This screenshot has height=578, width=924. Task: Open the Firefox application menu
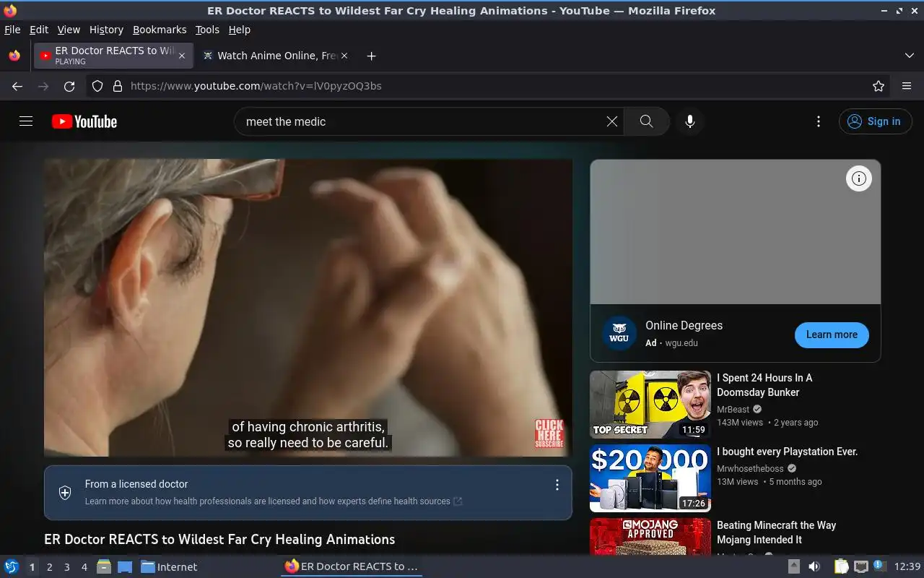pyautogui.click(x=907, y=86)
